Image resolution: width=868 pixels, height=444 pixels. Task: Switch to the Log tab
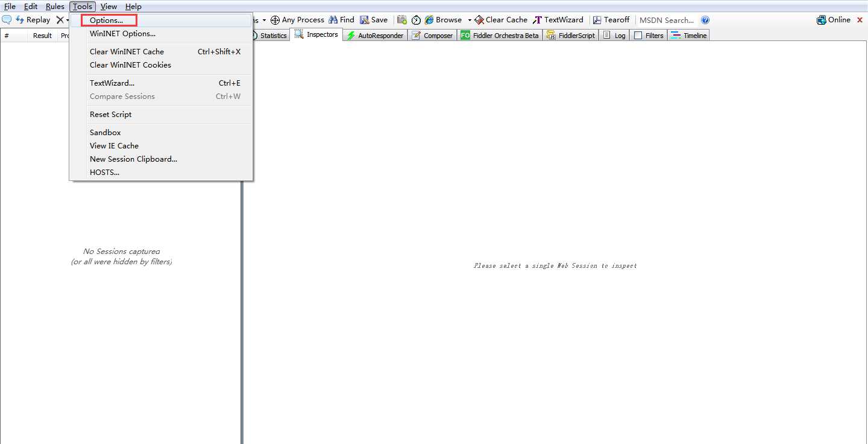614,36
